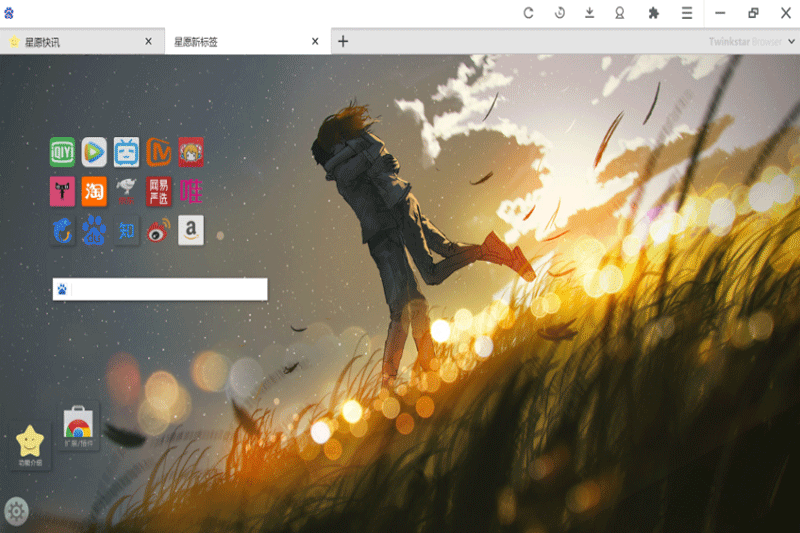Open the hamburger main menu
Screen dimensions: 800x533
tap(686, 13)
